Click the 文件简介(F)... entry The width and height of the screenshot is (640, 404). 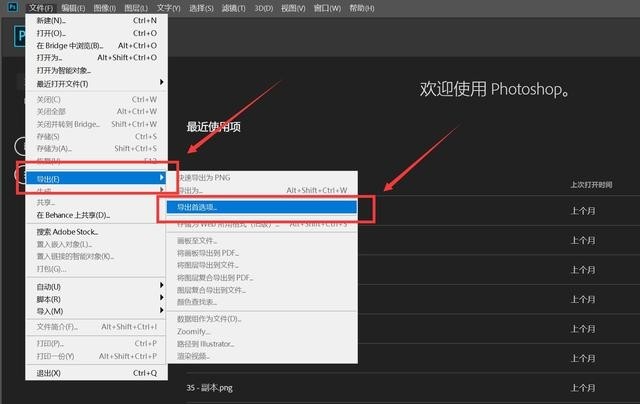pos(96,327)
